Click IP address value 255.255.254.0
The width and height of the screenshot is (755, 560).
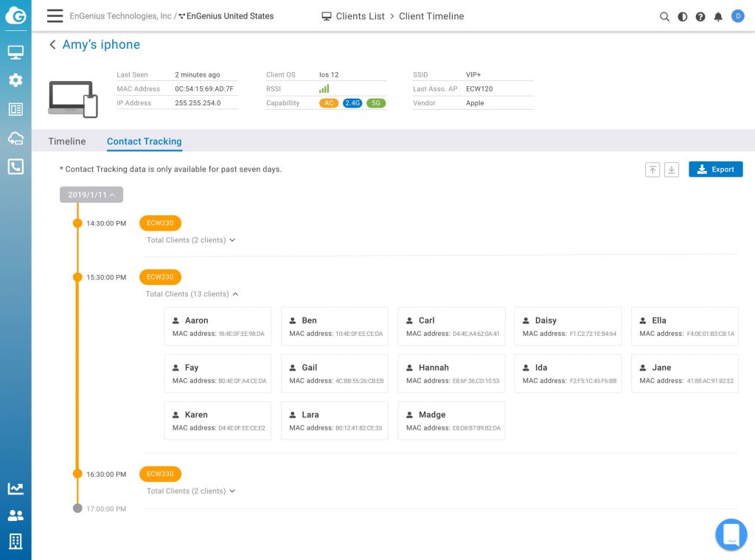198,103
